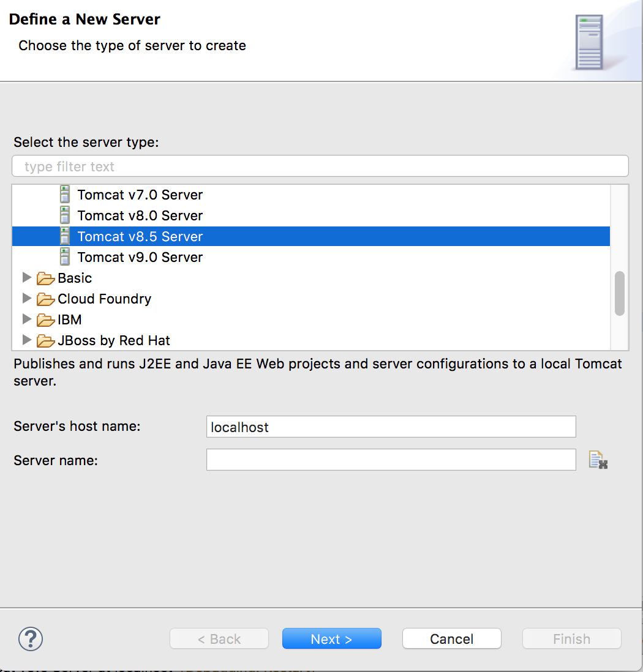Screen dimensions: 643x672
Task: Click the JBoss by Red Hat folder icon
Action: pyautogui.click(x=45, y=340)
